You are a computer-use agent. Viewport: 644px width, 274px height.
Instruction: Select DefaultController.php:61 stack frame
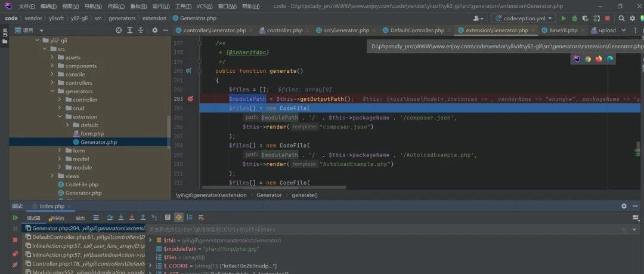pyautogui.click(x=85, y=237)
